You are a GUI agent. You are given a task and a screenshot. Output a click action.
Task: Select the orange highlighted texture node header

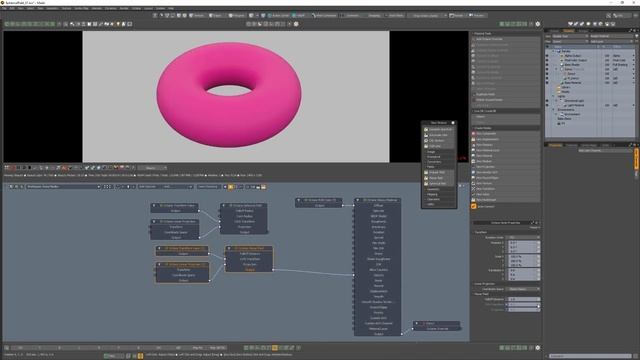[249, 248]
